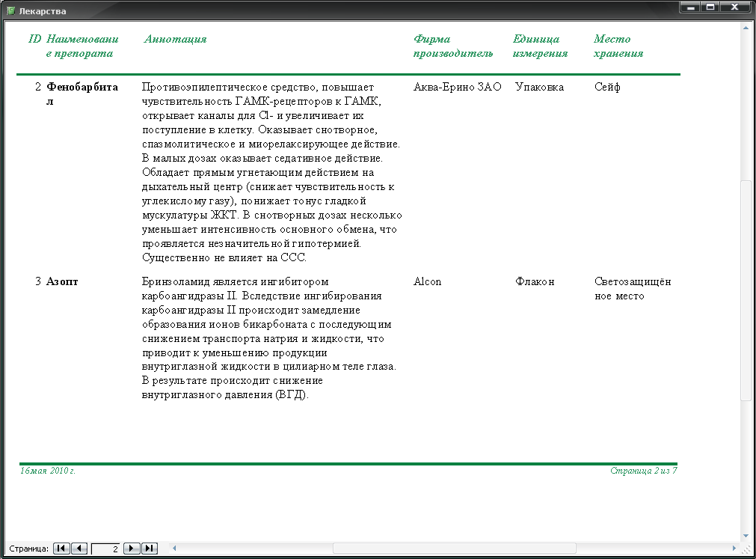Screen dimensions: 756x559
Task: Click the page number input field
Action: pos(105,549)
